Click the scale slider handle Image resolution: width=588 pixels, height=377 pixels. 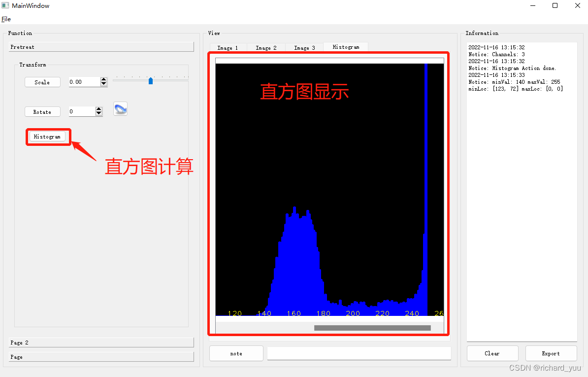[x=150, y=81]
